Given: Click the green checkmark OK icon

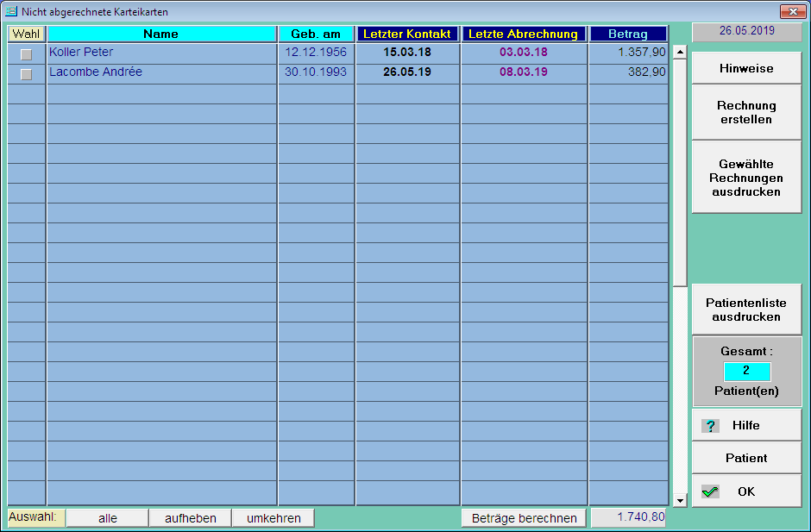Looking at the screenshot, I should pyautogui.click(x=710, y=491).
